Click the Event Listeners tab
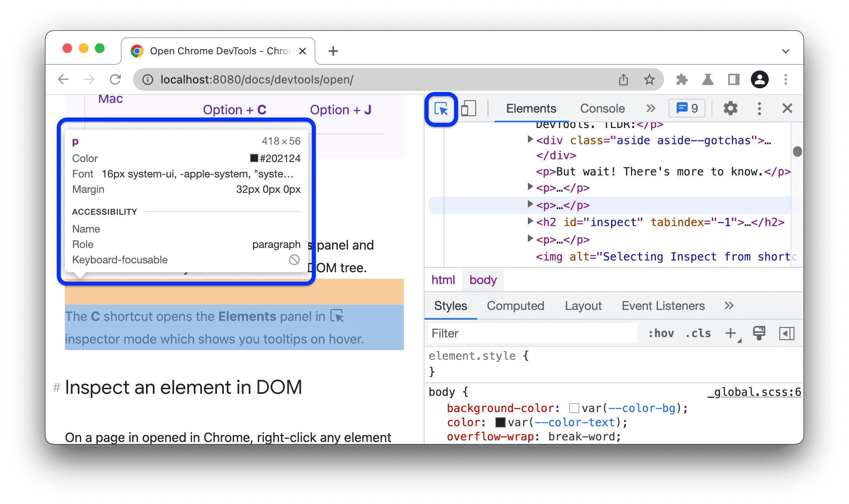This screenshot has width=849, height=504. [x=663, y=306]
